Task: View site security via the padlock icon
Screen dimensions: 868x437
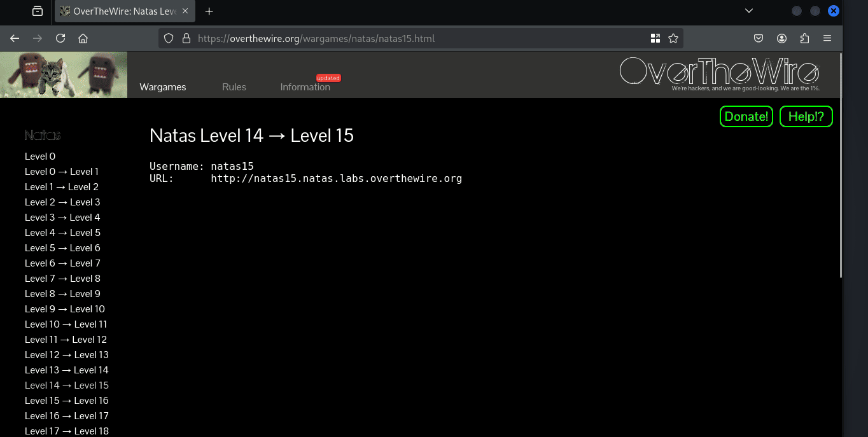Action: [186, 38]
